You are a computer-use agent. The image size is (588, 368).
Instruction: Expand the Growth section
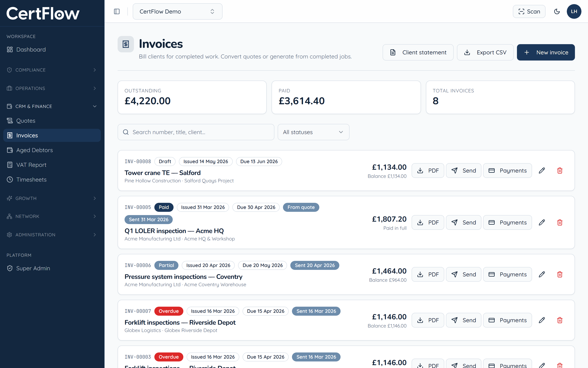tap(52, 198)
